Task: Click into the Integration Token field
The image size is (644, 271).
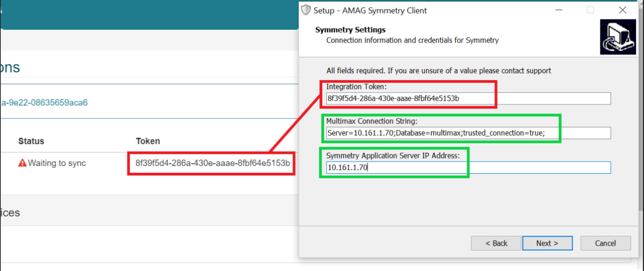Action: 468,99
